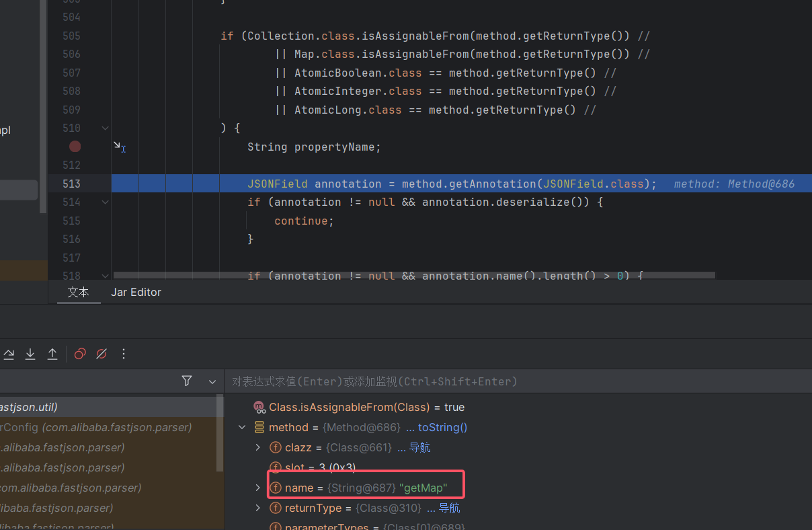
Task: Open the View Breakpoints icon
Action: coord(80,354)
